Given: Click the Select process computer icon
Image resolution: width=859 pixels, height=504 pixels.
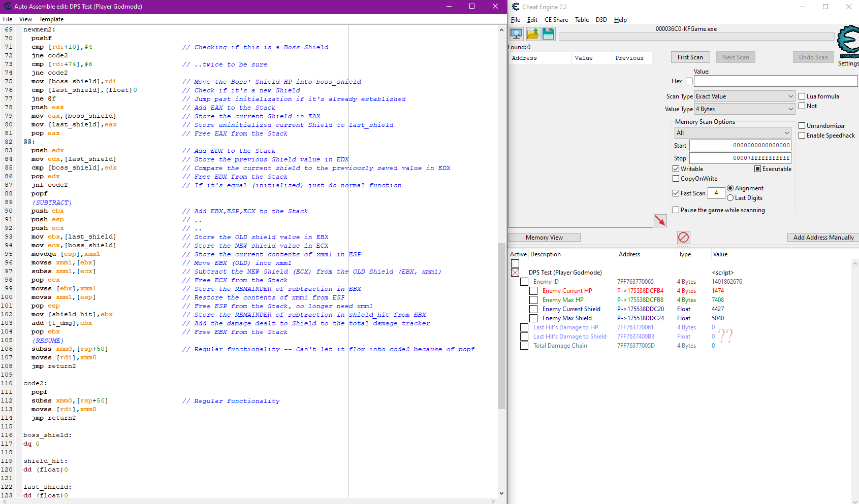Looking at the screenshot, I should click(x=517, y=34).
